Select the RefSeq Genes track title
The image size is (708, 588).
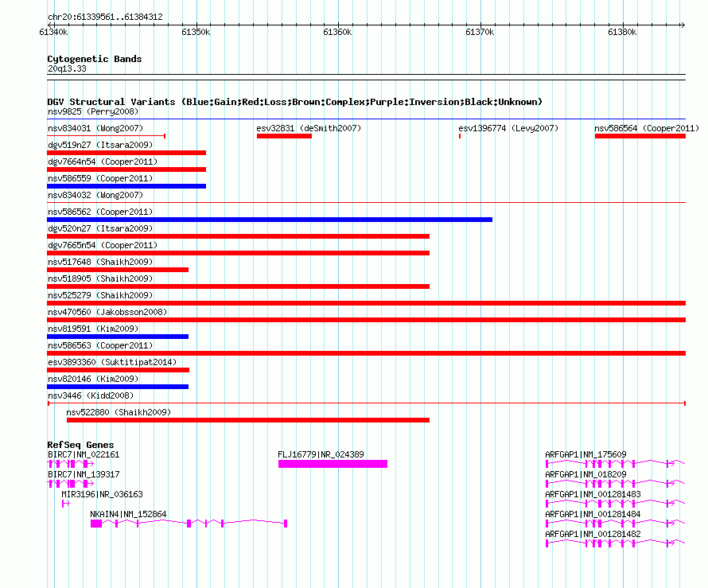click(80, 445)
